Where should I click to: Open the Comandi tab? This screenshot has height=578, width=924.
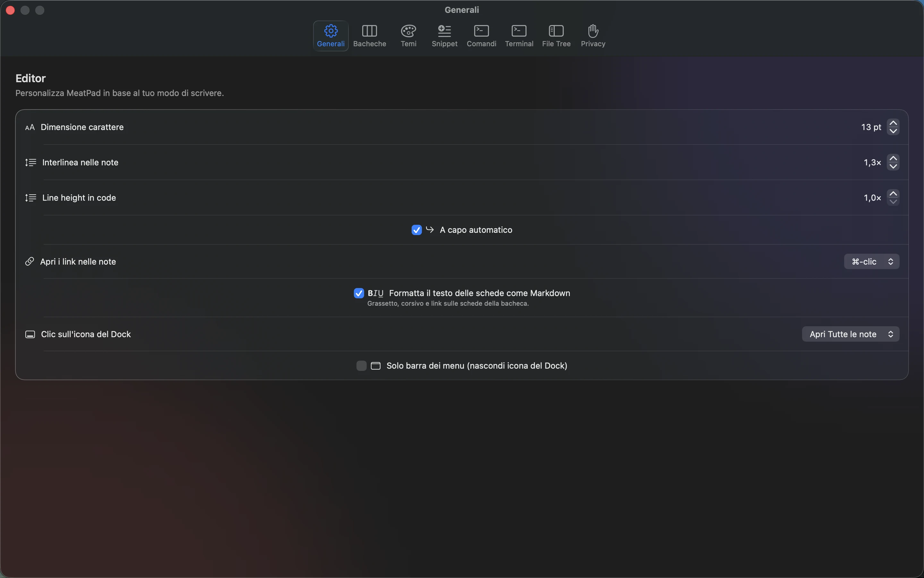click(x=482, y=36)
